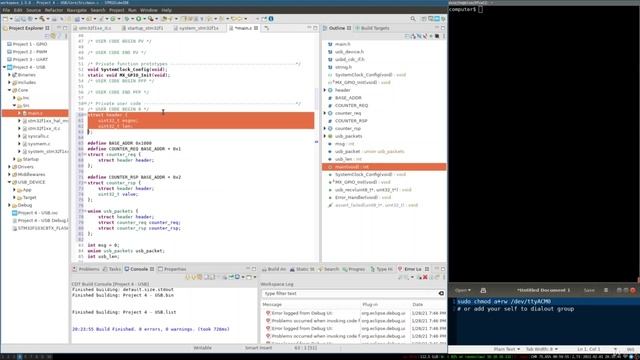Viewport: 640px width, 360px height.
Task: Expand counter_req in Outline
Action: (x=325, y=113)
